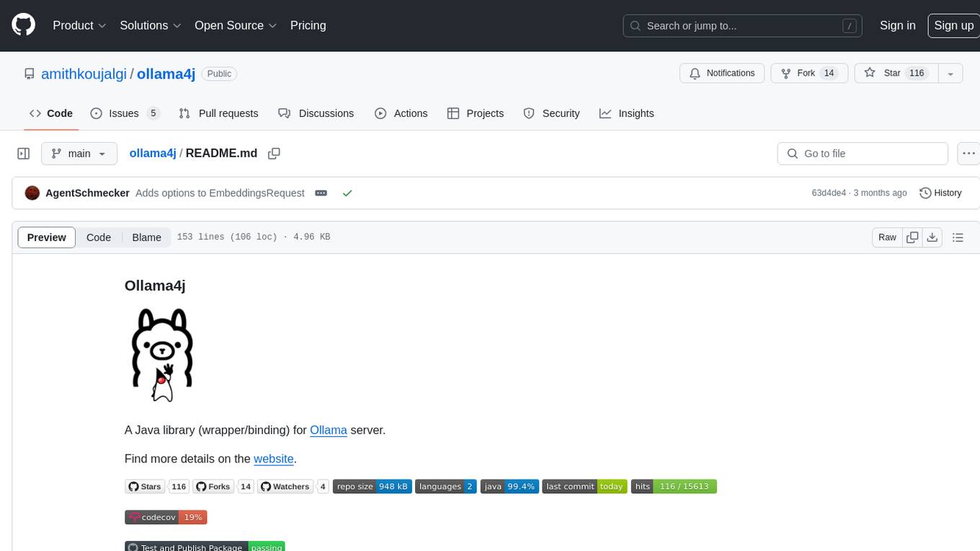Viewport: 980px width, 551px height.
Task: Select the Preview view
Action: pyautogui.click(x=47, y=237)
